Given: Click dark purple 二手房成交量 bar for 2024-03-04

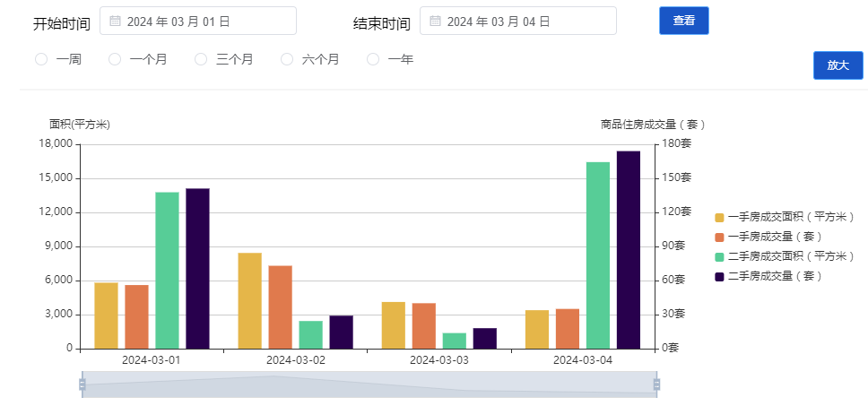Looking at the screenshot, I should (629, 250).
